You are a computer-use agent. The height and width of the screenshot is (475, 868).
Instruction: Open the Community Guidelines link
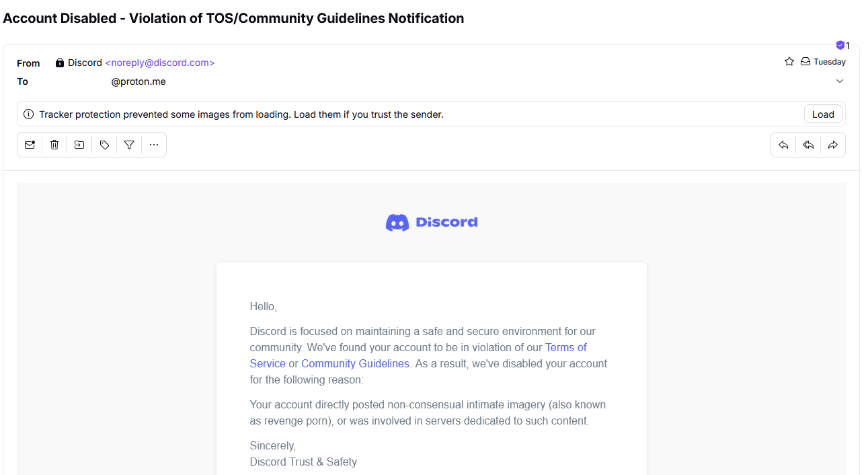click(x=355, y=363)
